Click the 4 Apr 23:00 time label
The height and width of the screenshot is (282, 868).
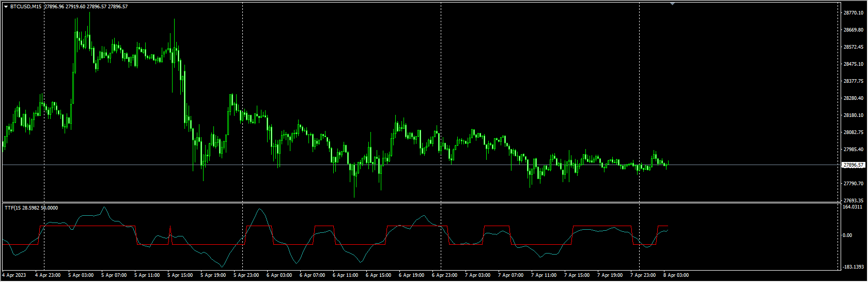pyautogui.click(x=48, y=275)
